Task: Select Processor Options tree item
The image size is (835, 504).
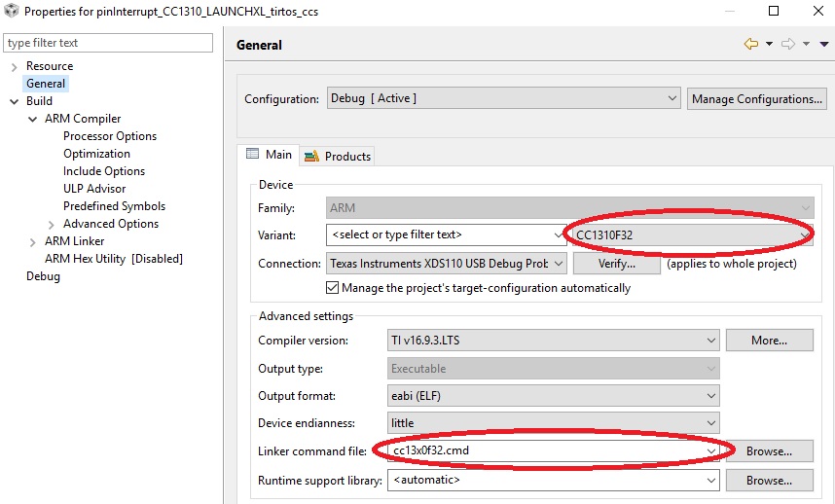Action: coord(110,136)
